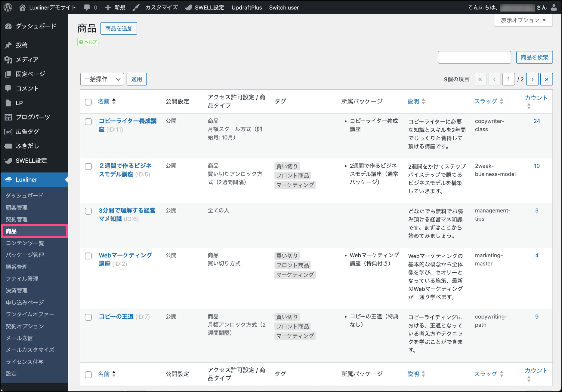Expand the 表示オプション panel
Image resolution: width=562 pixels, height=392 pixels.
523,20
